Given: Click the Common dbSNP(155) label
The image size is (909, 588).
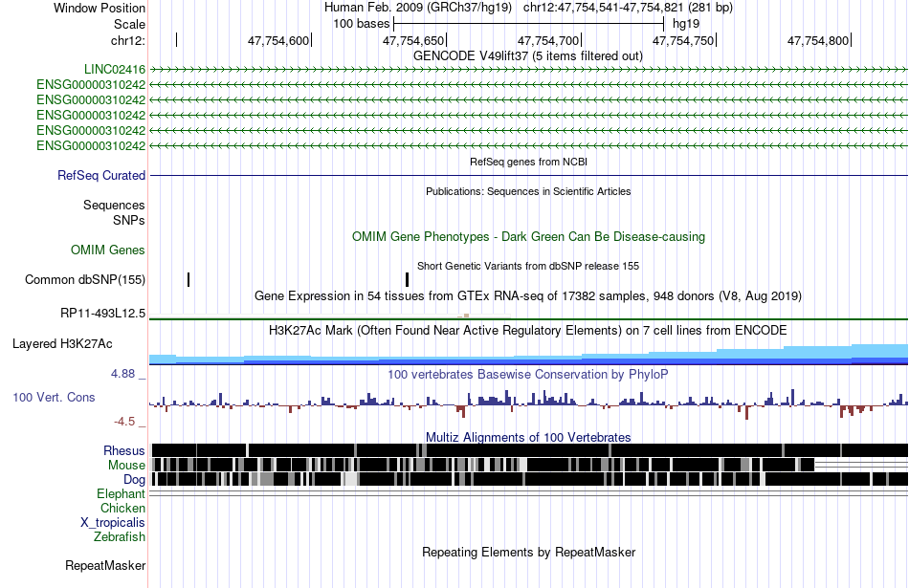Looking at the screenshot, I should click(85, 280).
